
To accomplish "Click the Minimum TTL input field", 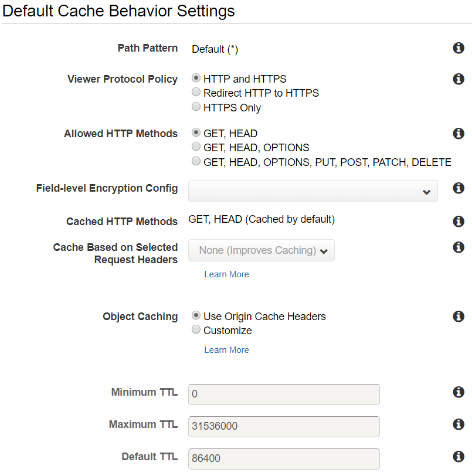I will [x=284, y=394].
